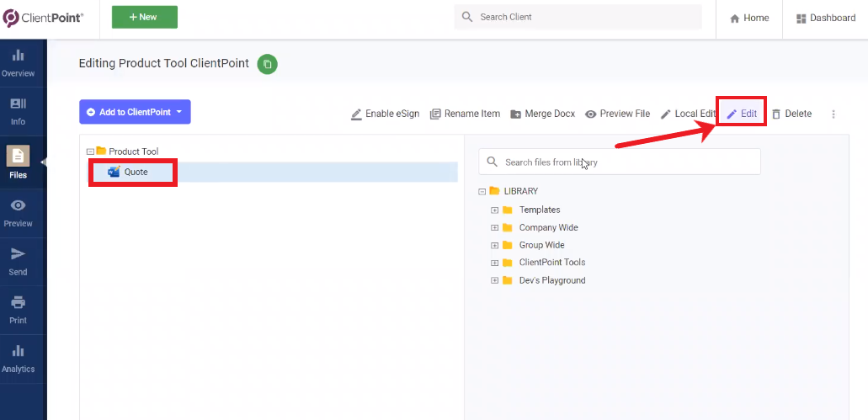Click Enable eSign
The height and width of the screenshot is (420, 868).
click(x=386, y=114)
